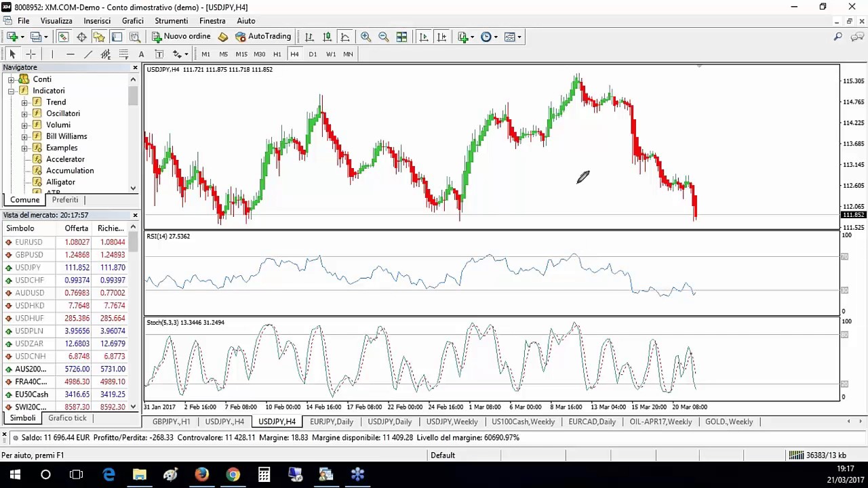Click the Navigator vertical scrollbar
The width and height of the screenshot is (868, 488).
point(133,96)
